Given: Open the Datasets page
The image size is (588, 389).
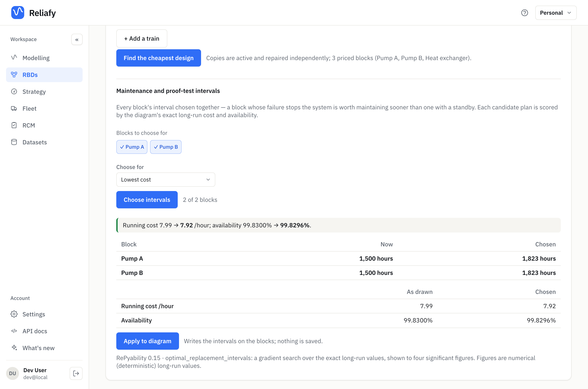Looking at the screenshot, I should coord(44,142).
